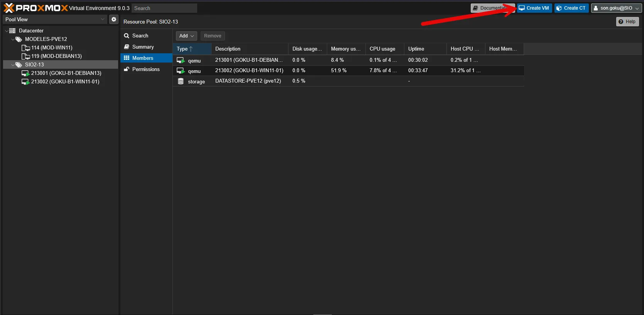Click the Create CT button
The width and height of the screenshot is (644, 315).
pos(571,8)
